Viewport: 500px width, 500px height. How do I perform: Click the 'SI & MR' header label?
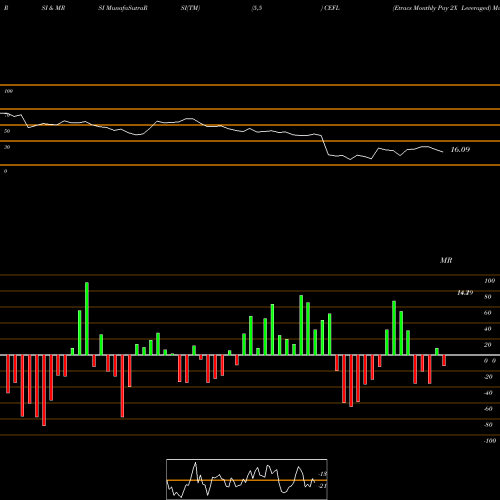click(53, 8)
